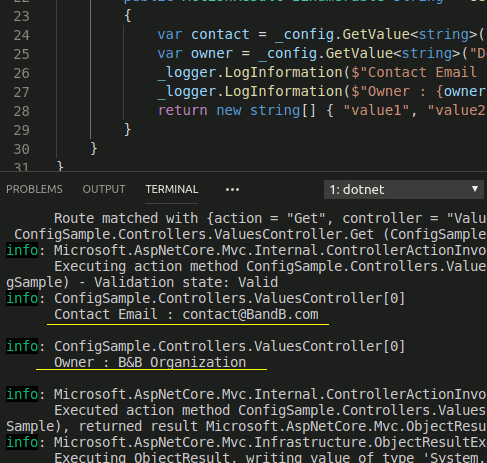Click line number 26 in the gutter

pyautogui.click(x=22, y=73)
